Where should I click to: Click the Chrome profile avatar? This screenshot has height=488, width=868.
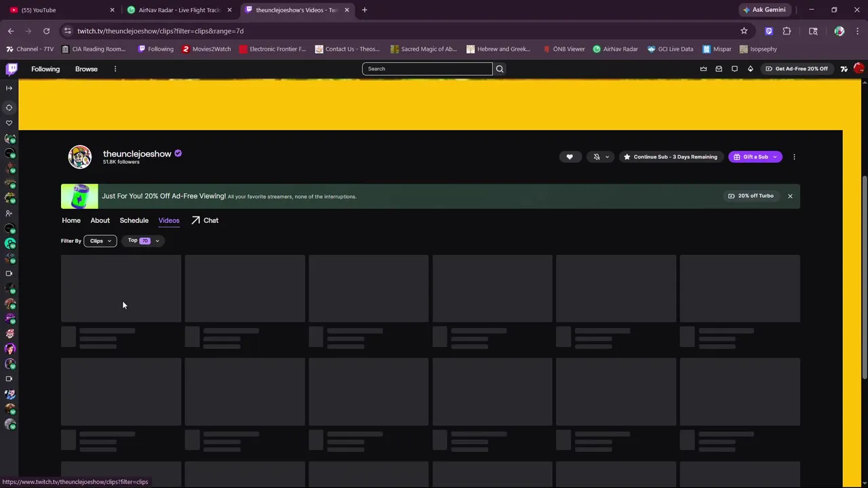point(839,30)
